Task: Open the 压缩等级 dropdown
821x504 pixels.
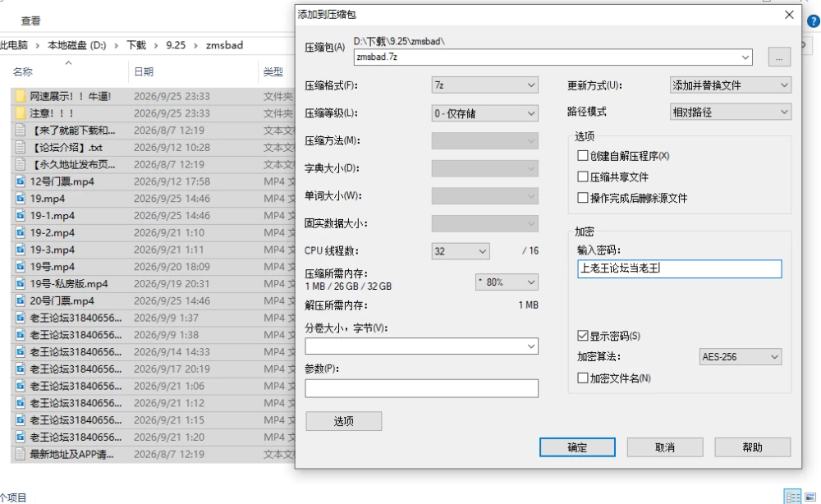Action: click(485, 113)
